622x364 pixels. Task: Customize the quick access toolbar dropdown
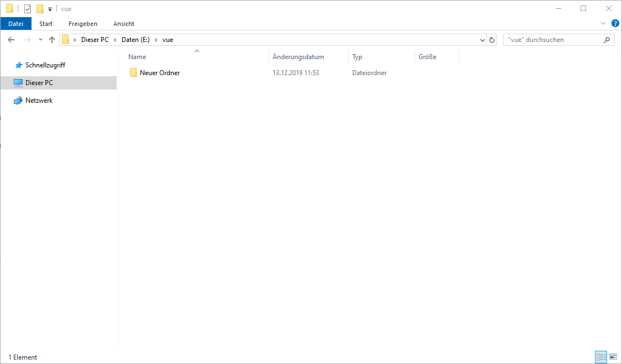coord(50,9)
